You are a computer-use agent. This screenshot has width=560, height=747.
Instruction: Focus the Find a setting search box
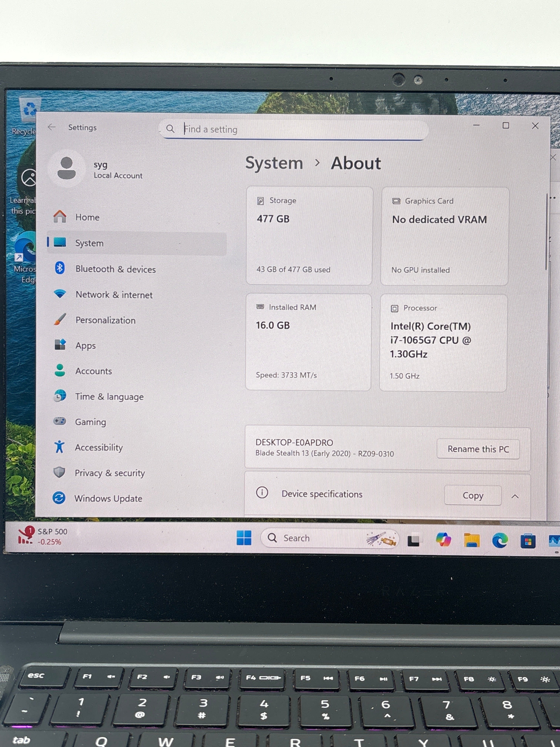(x=293, y=129)
